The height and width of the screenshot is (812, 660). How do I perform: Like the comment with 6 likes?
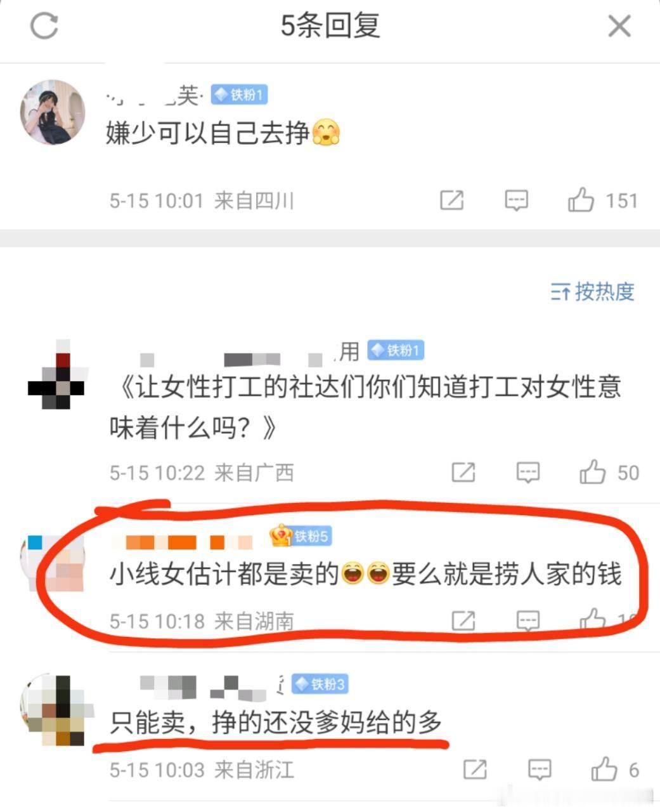tap(615, 769)
